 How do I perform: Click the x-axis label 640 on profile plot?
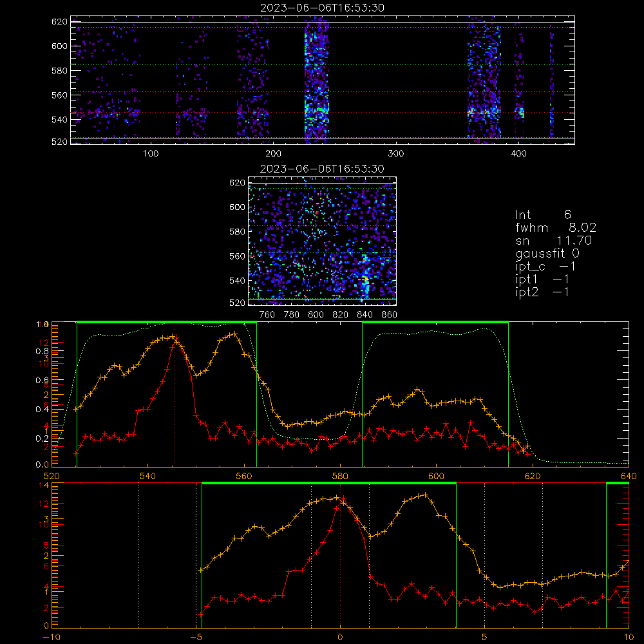pos(629,476)
